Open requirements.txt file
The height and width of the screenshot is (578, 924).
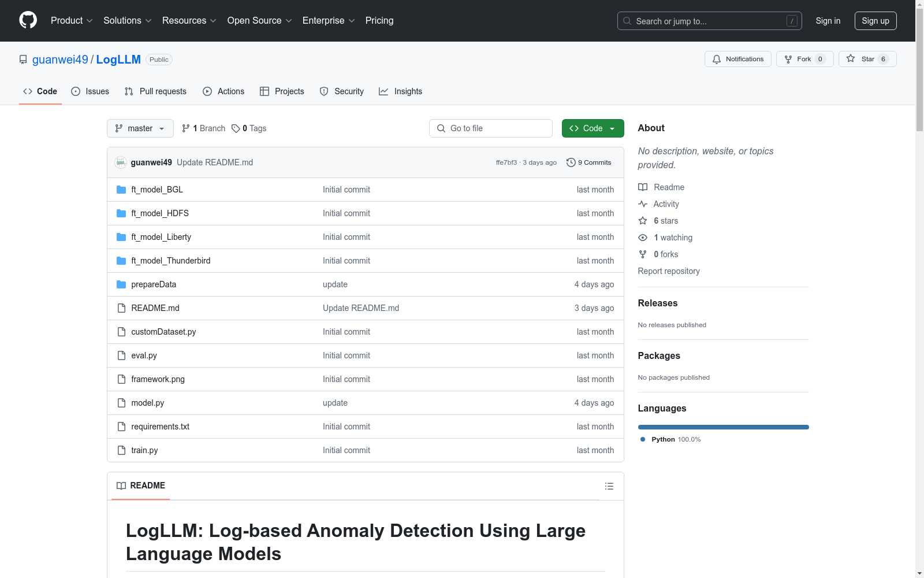pos(160,427)
